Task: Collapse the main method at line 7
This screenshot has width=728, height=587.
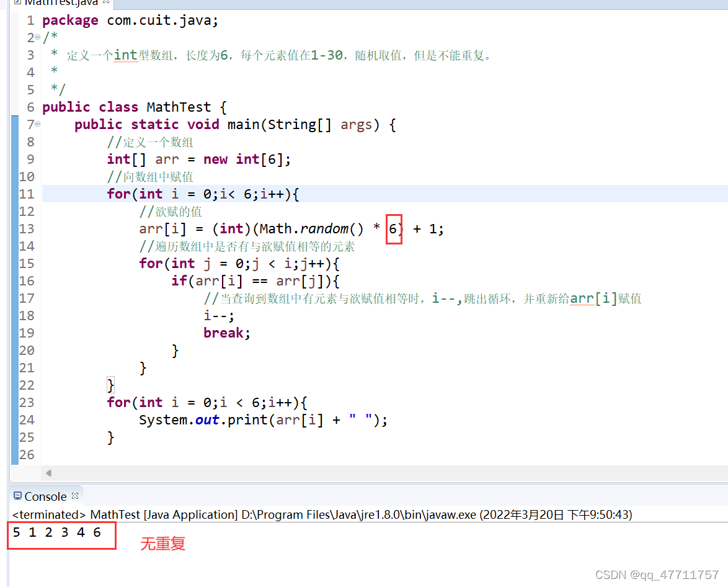Action: click(38, 124)
